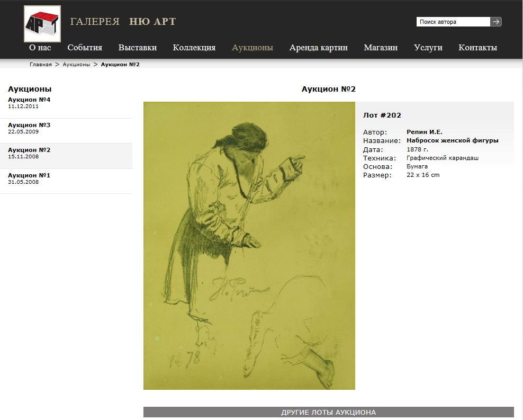Click 'Аукцион №2' in the breadcrumb
This screenshot has width=523, height=420.
click(x=120, y=65)
